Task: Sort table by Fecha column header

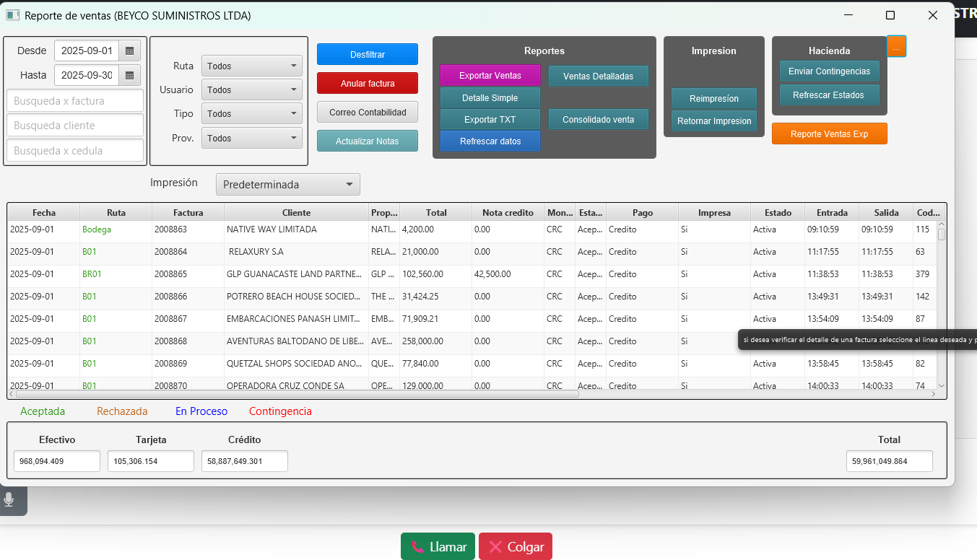Action: 43,213
